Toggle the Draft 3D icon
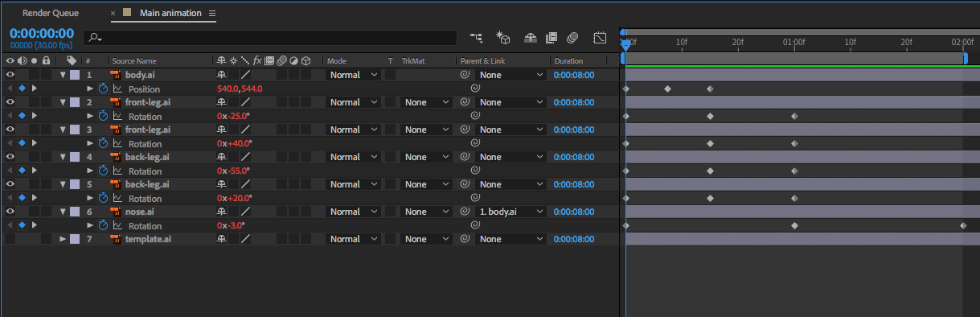Screen dimensions: 980x317 pyautogui.click(x=503, y=37)
